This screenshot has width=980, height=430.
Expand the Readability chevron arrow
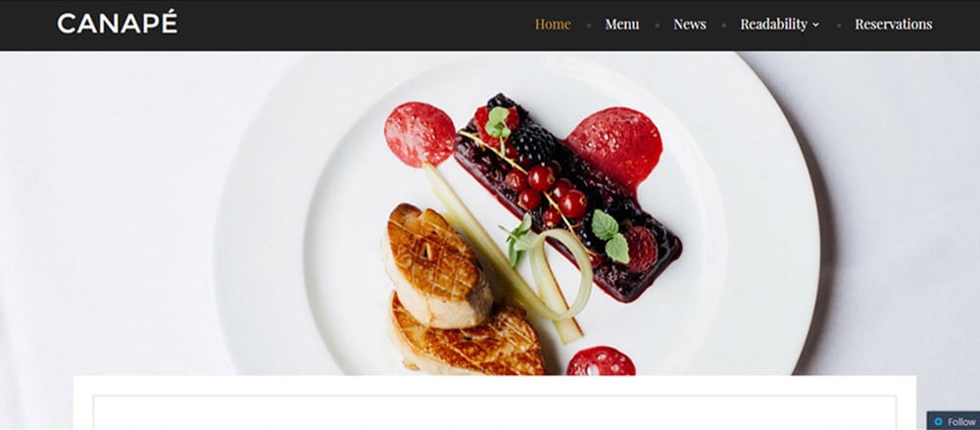click(815, 25)
